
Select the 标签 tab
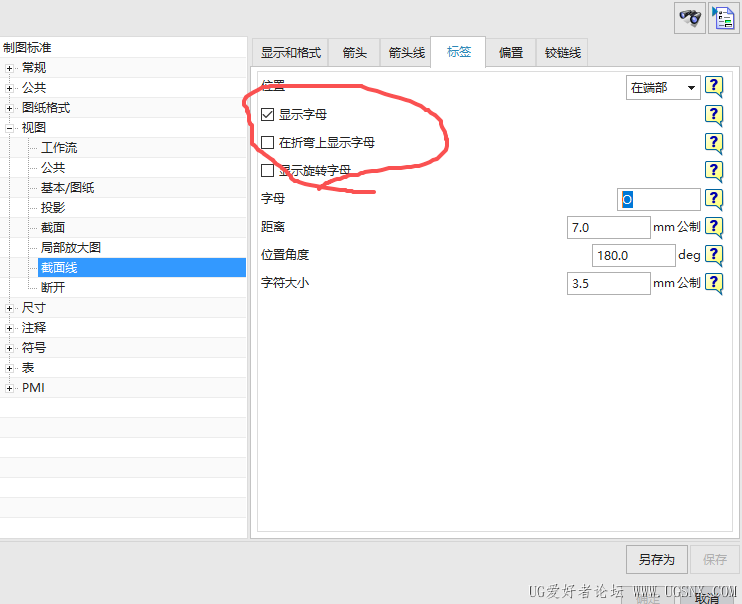coord(458,52)
